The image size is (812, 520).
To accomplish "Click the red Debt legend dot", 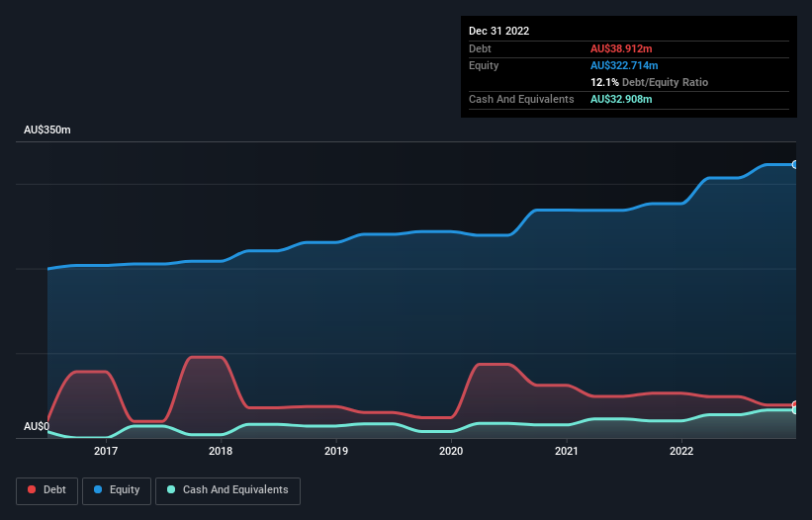I will tap(32, 489).
